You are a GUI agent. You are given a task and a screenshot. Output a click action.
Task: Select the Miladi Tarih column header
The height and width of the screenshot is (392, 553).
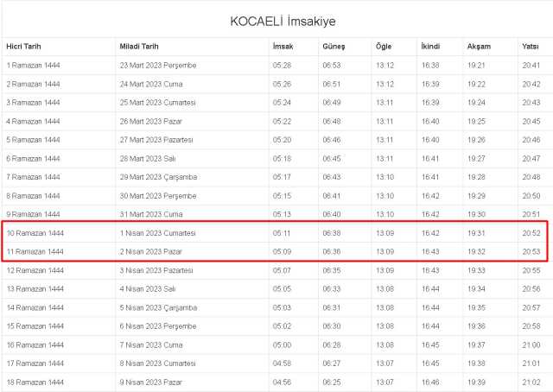click(x=139, y=47)
